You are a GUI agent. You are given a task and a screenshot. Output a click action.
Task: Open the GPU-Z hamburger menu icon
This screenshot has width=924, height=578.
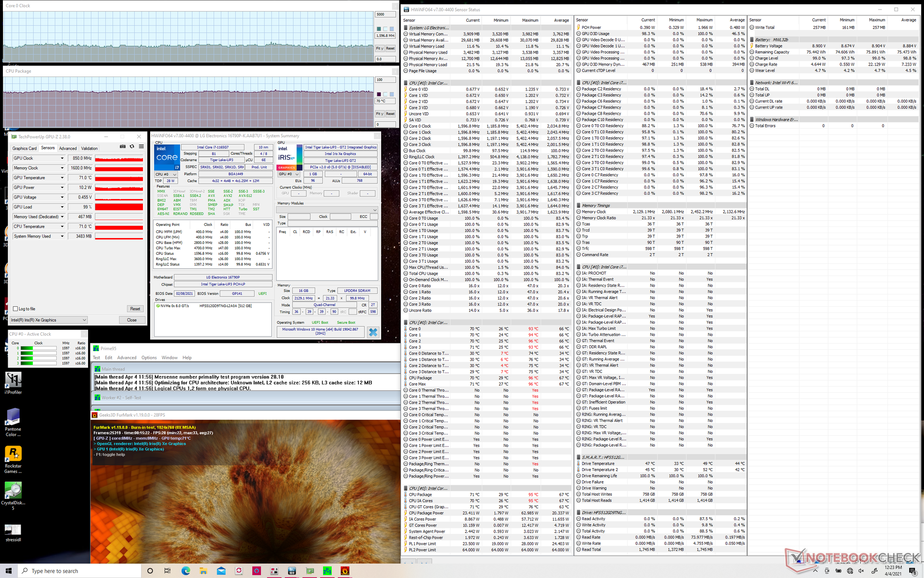pyautogui.click(x=141, y=146)
